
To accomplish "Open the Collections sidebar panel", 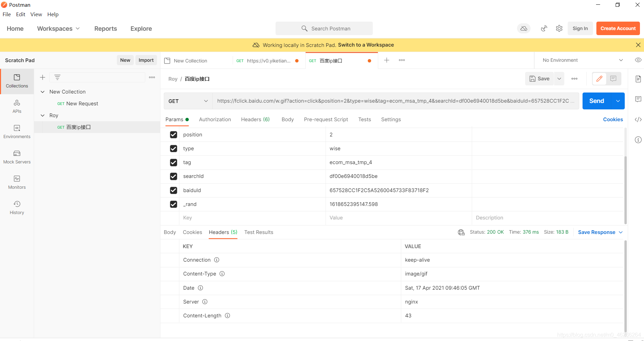I will 17,81.
